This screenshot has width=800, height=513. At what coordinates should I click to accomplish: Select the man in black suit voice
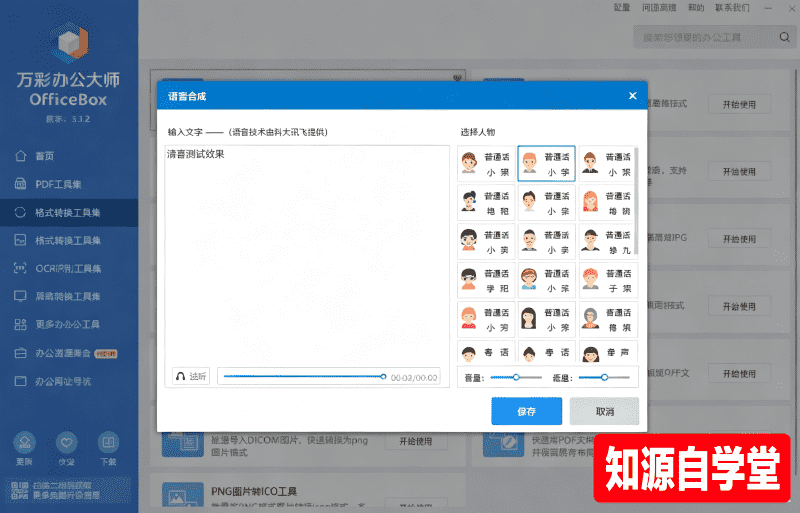coord(607,164)
